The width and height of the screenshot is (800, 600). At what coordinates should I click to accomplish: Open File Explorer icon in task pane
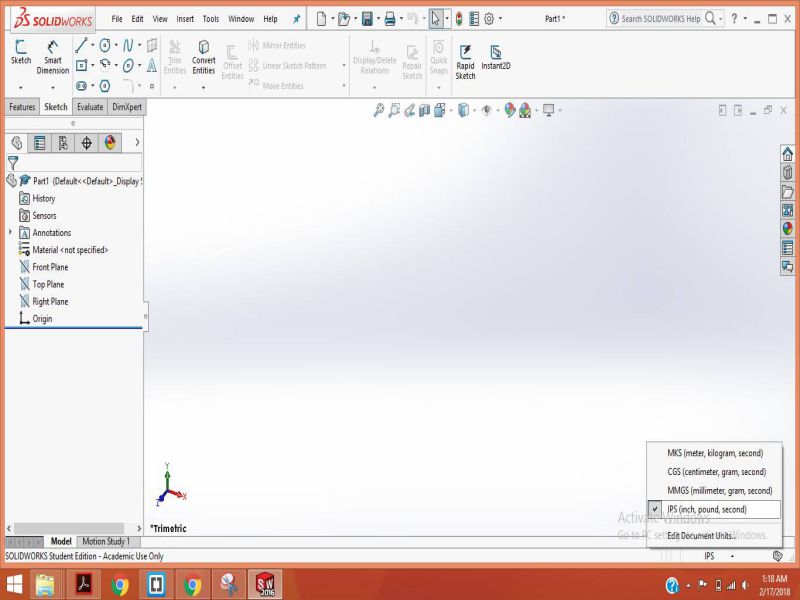(x=787, y=191)
